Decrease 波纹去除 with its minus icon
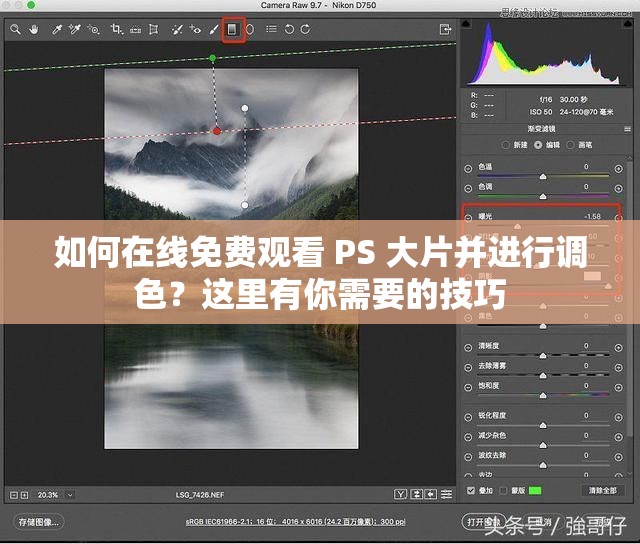 tap(468, 457)
